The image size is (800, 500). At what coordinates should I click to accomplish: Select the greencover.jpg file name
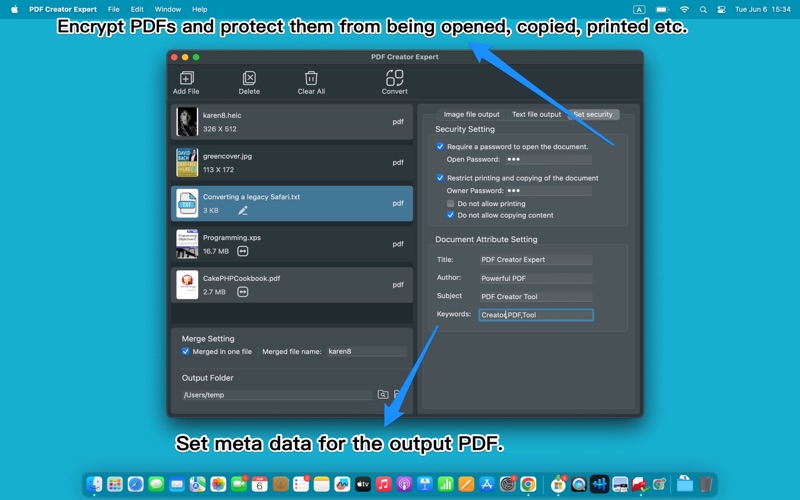click(228, 156)
